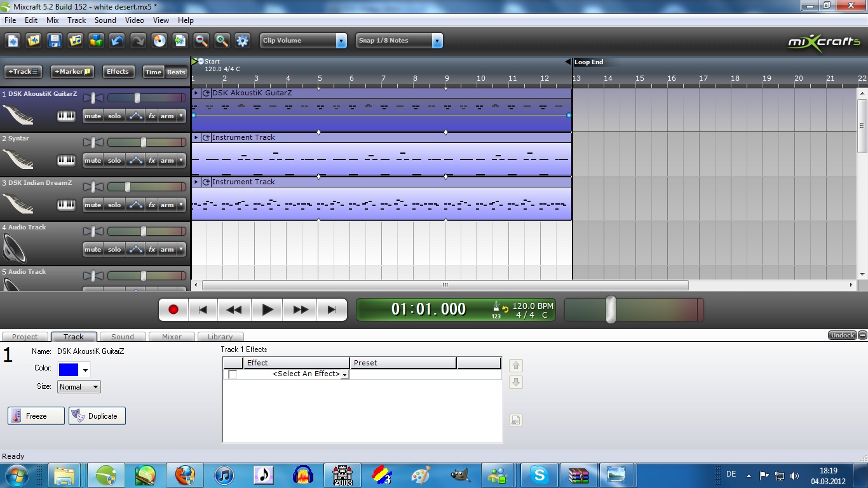Open the keyboard instrument selector for DSK AkoustiK GuitarZ

(66, 116)
